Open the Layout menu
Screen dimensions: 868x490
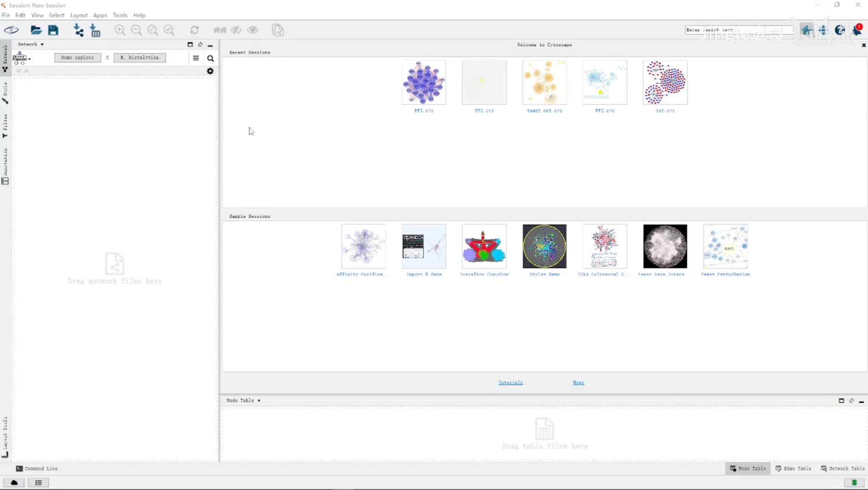(x=78, y=15)
